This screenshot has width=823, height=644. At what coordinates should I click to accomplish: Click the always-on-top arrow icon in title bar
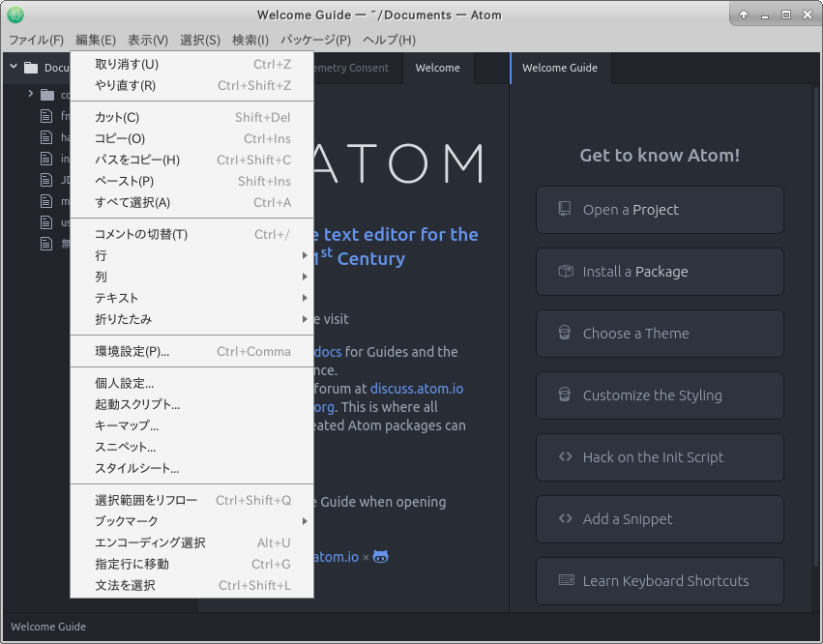click(x=744, y=15)
